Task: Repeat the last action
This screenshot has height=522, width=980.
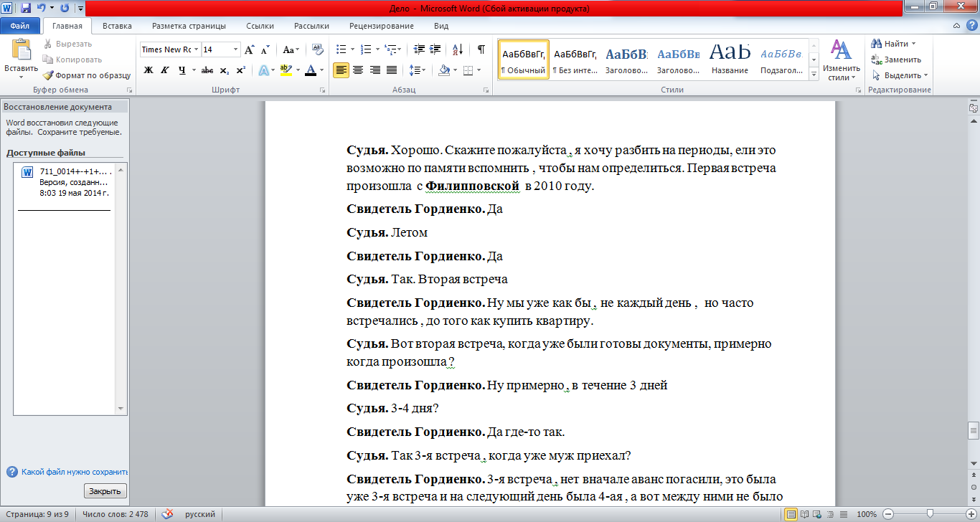Action: [x=65, y=9]
